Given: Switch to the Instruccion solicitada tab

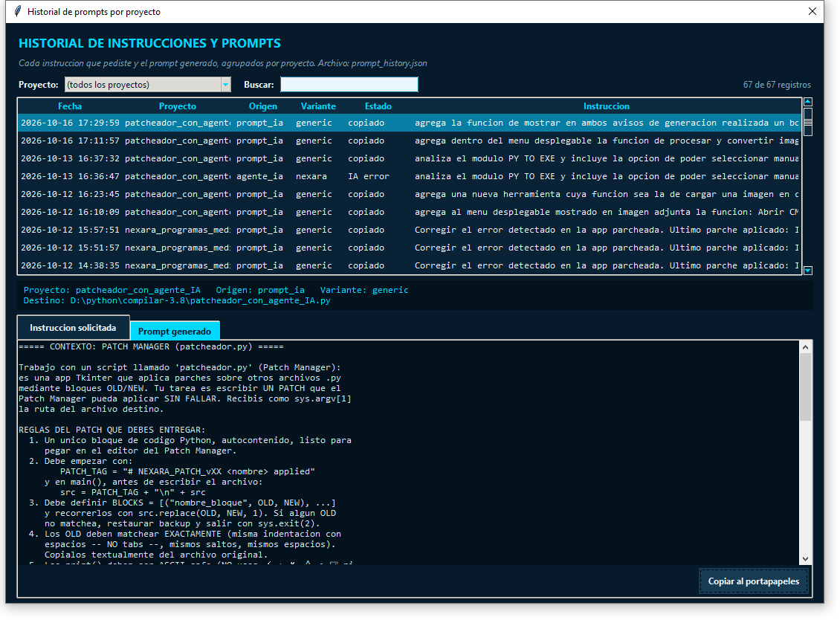Looking at the screenshot, I should [x=73, y=327].
